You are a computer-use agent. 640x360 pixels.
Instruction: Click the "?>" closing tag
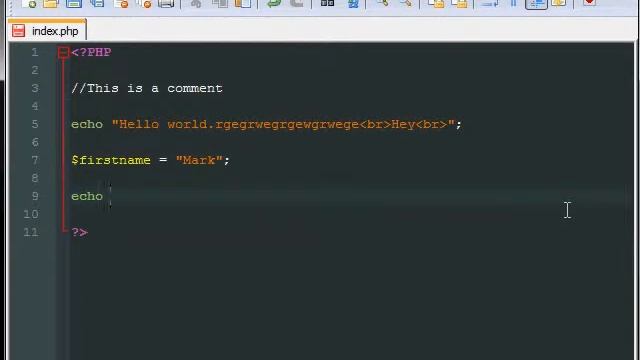click(x=80, y=232)
